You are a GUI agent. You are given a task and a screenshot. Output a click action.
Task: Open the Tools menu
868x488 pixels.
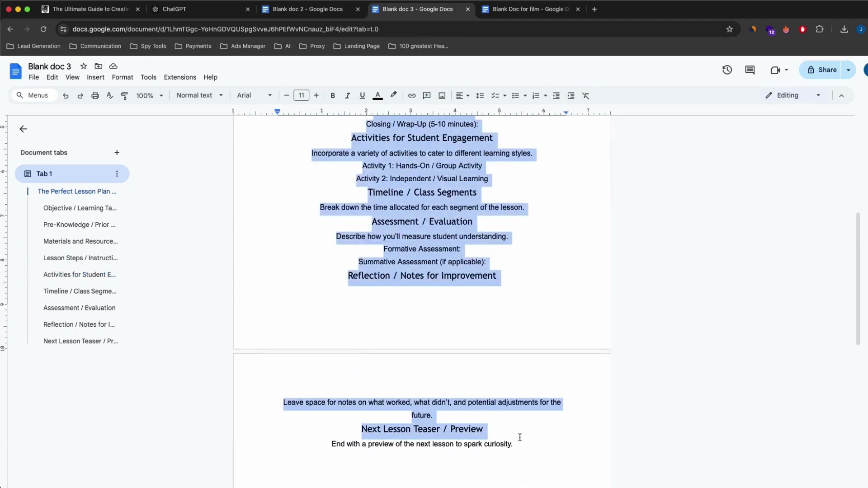(x=148, y=77)
